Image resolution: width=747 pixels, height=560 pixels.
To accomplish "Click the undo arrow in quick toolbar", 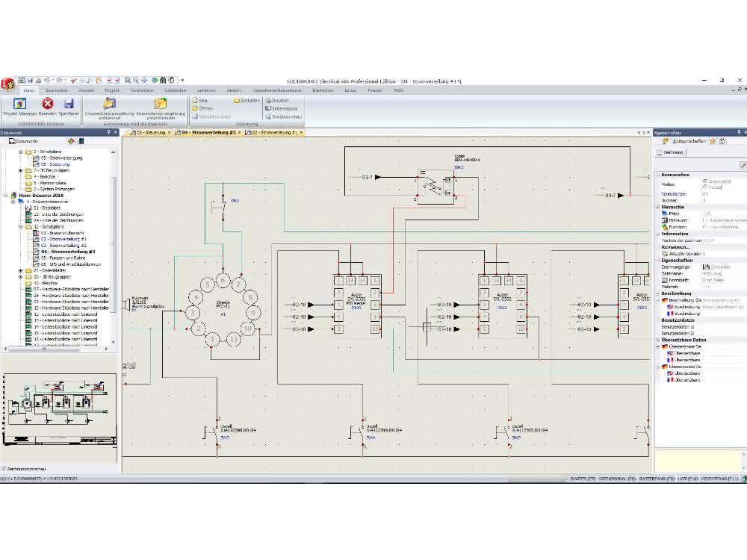I will point(47,81).
